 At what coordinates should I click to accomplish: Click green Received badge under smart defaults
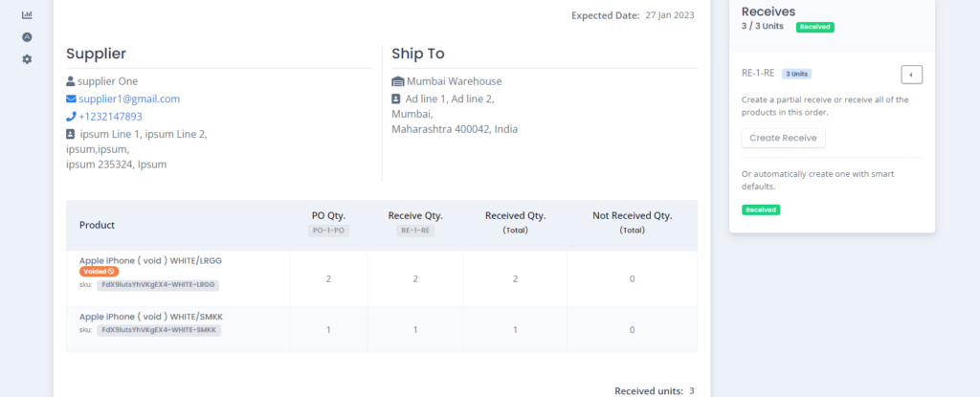coord(761,210)
